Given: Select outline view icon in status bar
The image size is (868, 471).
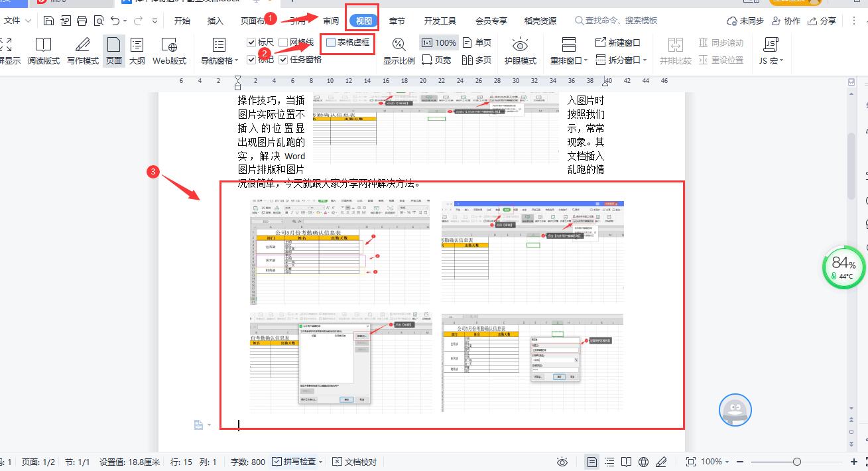Looking at the screenshot, I should point(609,462).
